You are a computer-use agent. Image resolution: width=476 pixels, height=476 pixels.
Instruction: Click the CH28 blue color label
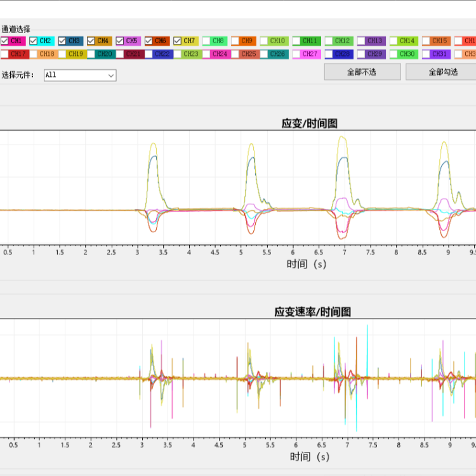[343, 55]
